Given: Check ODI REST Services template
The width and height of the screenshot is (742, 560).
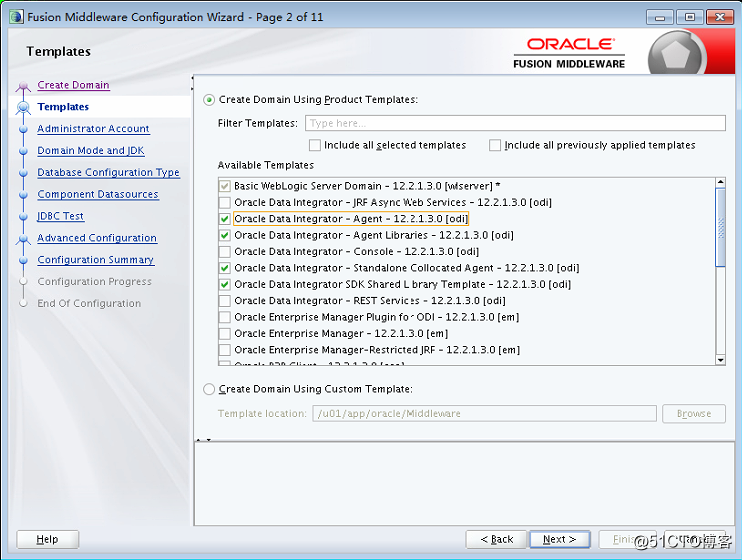Looking at the screenshot, I should point(225,301).
